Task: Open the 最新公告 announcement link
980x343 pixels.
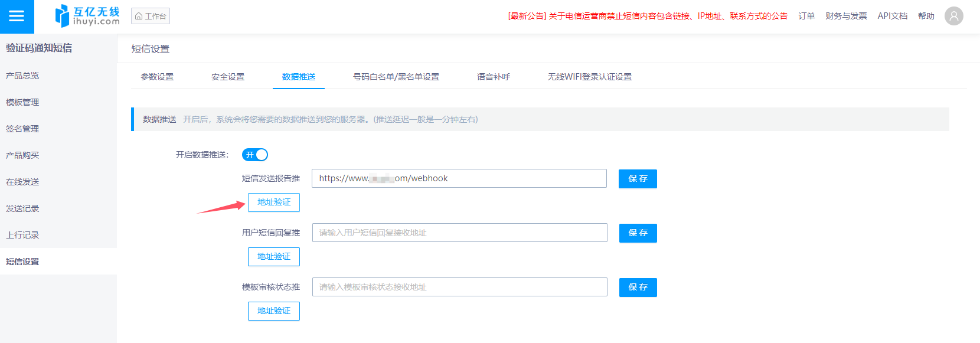Action: pos(647,16)
